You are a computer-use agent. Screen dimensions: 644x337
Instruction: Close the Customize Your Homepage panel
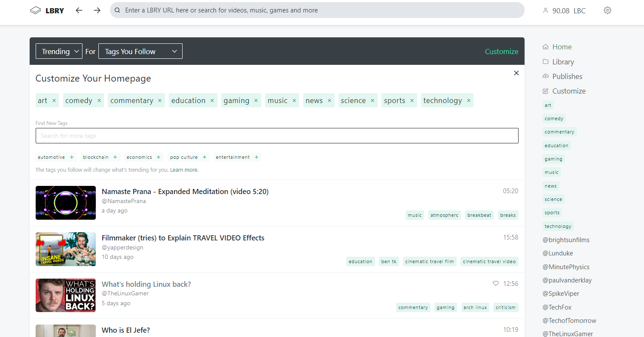(x=516, y=73)
